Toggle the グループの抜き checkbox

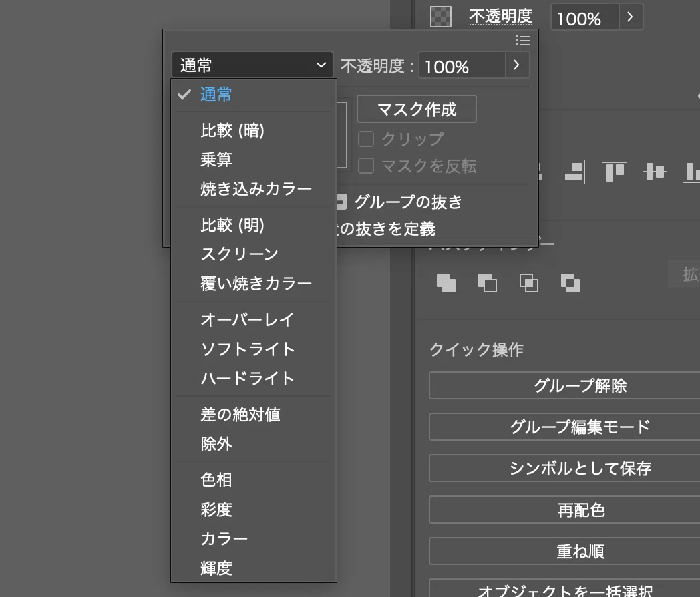341,202
